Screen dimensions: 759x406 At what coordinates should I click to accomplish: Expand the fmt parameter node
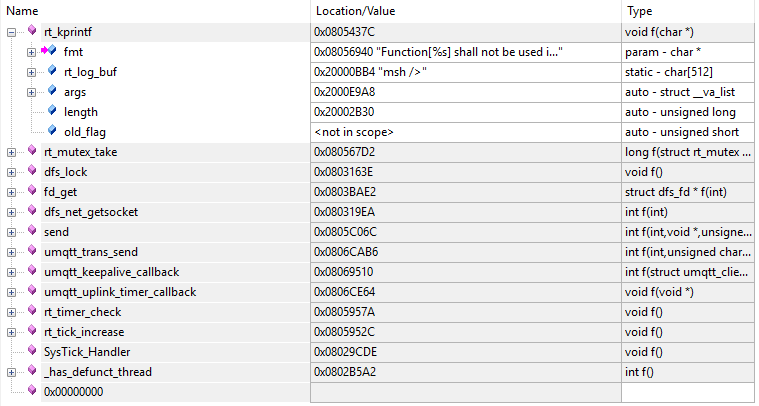point(31,52)
